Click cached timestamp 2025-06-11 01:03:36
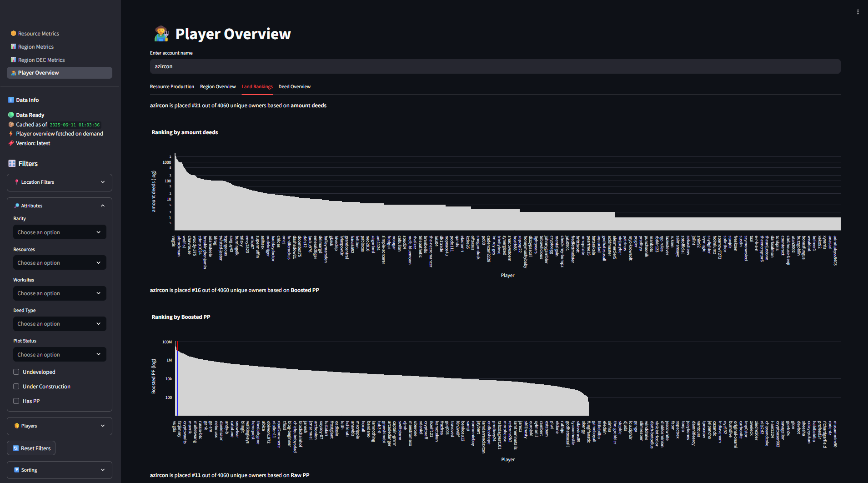 pos(75,125)
